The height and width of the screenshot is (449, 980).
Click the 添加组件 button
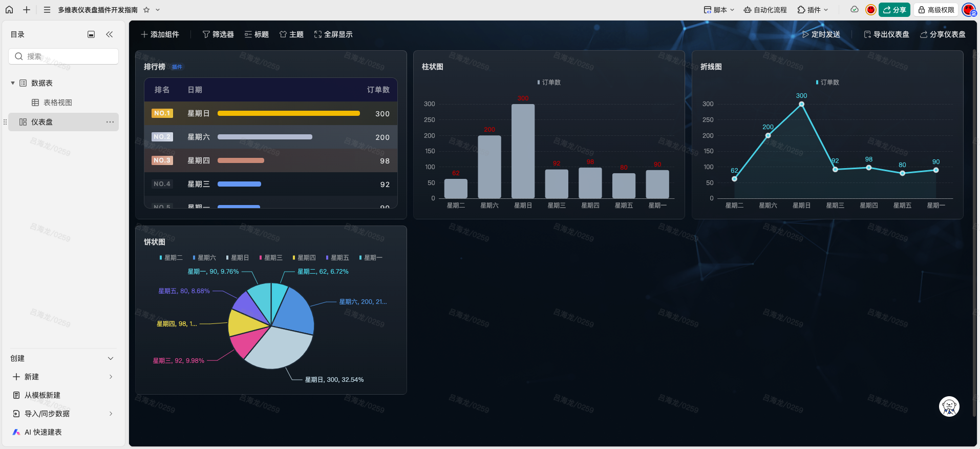point(160,34)
